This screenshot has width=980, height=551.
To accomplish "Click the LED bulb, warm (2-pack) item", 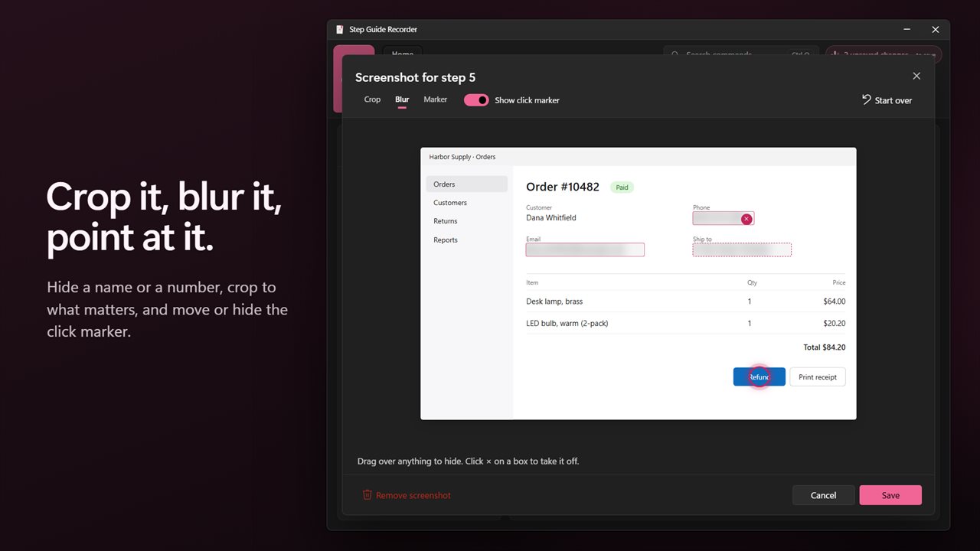I will (567, 323).
